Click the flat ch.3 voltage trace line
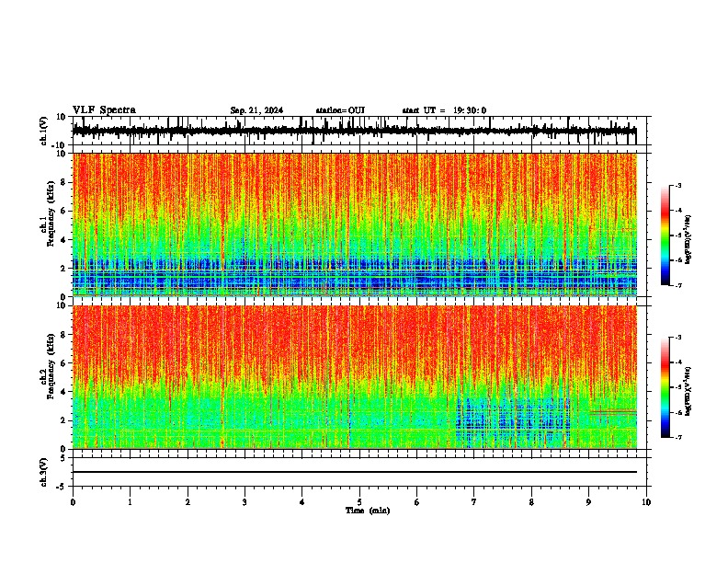The height and width of the screenshot is (563, 728). click(354, 472)
